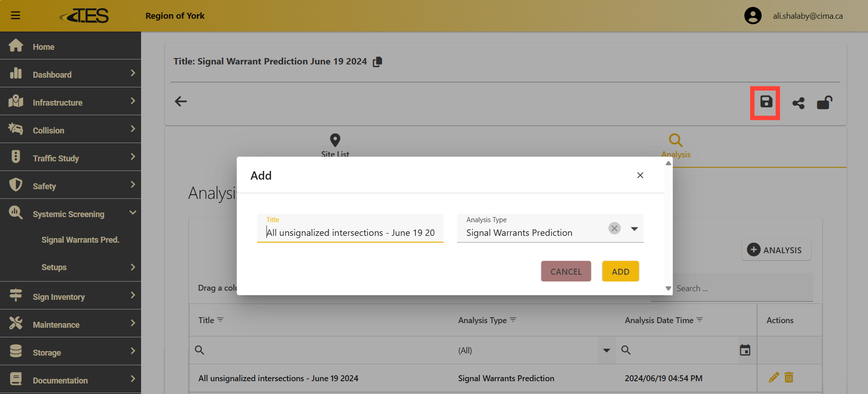Viewport: 868px width, 394px height.
Task: Toggle the unlock padlock icon
Action: point(824,103)
